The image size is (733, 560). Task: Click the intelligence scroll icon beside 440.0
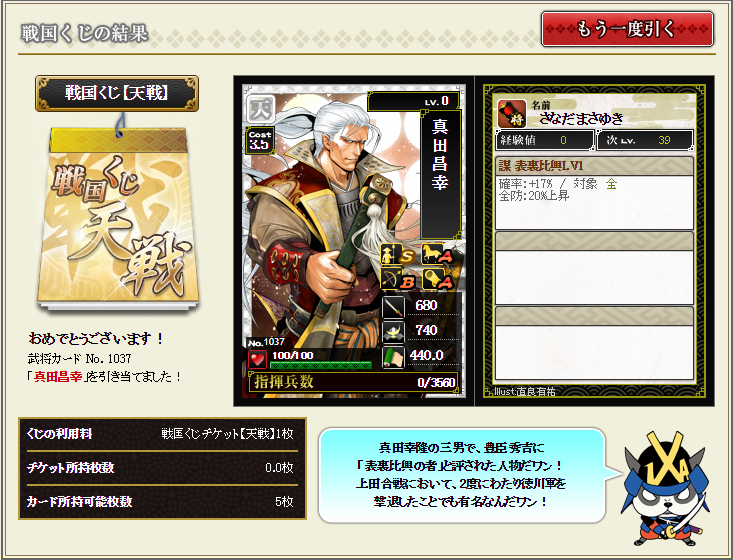click(x=393, y=357)
